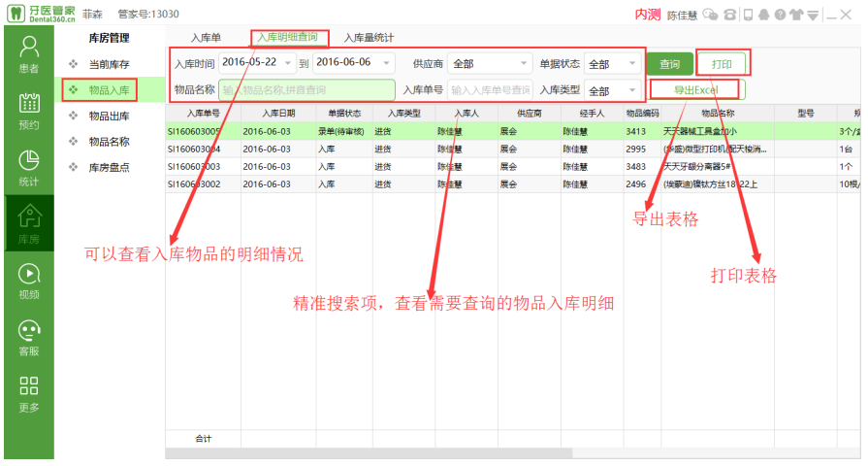Click user name 陈佳慧 in title bar
This screenshot has width=868, height=466.
tap(682, 15)
